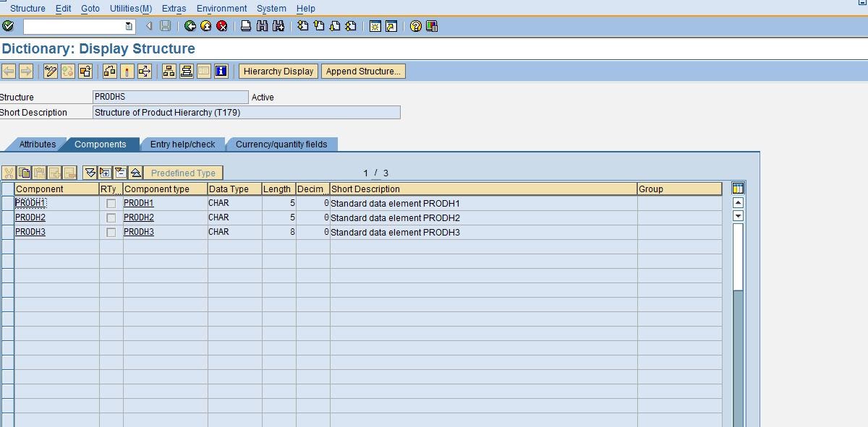Screen dimensions: 868x427
Task: Open the Technical Information blue icon
Action: (220, 71)
